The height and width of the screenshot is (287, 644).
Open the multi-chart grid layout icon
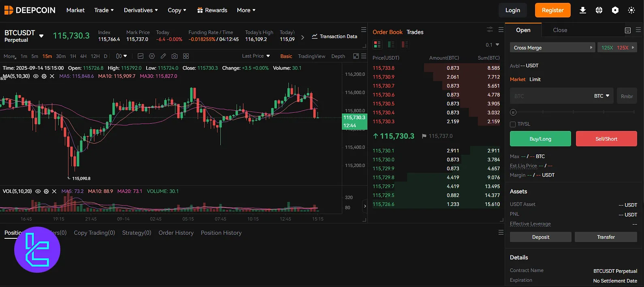[x=186, y=56]
